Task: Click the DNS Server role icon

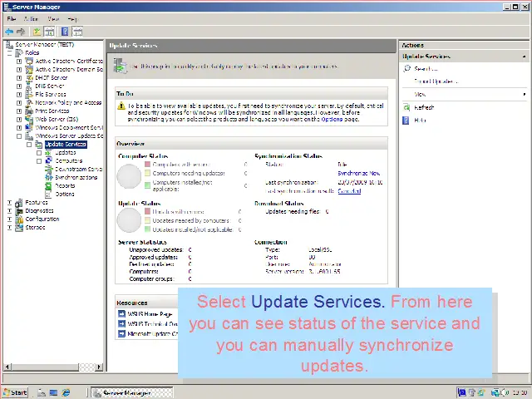Action: coord(30,86)
